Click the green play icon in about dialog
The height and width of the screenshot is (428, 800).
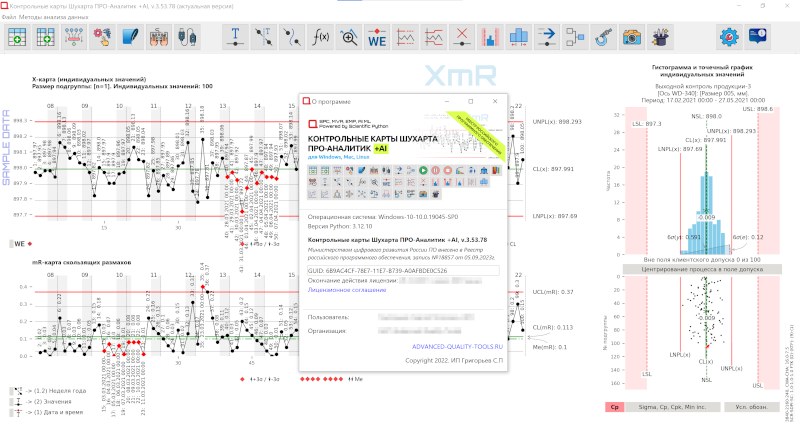click(423, 170)
